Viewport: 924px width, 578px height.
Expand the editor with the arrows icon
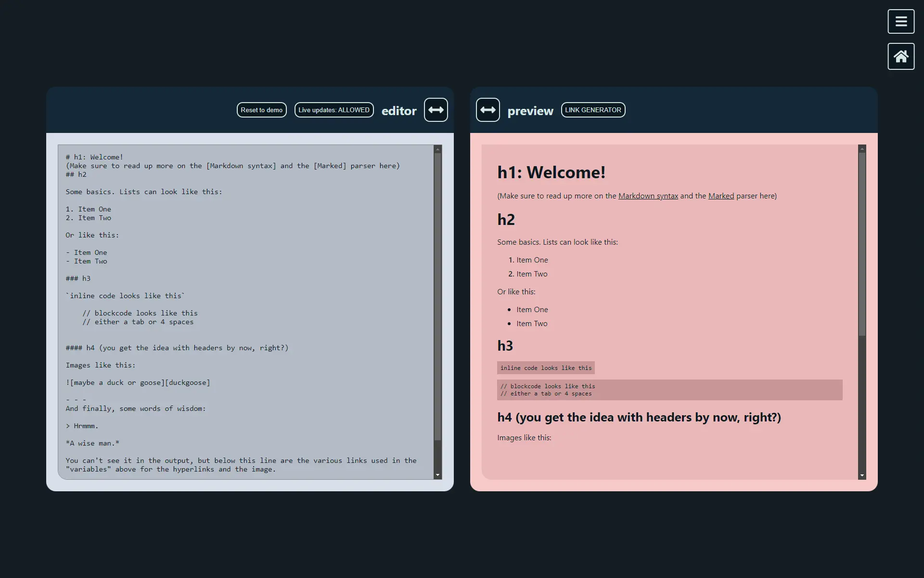click(x=436, y=110)
